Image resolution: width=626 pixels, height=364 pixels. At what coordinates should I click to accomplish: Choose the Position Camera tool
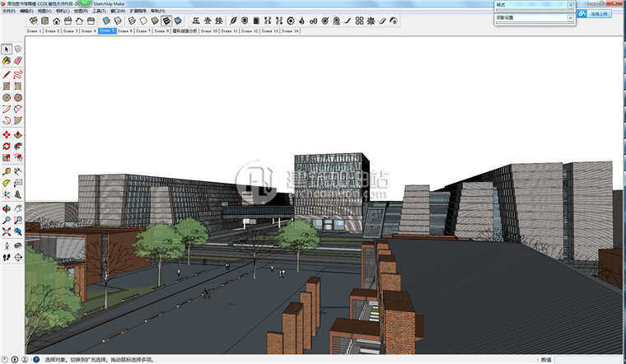(x=7, y=246)
